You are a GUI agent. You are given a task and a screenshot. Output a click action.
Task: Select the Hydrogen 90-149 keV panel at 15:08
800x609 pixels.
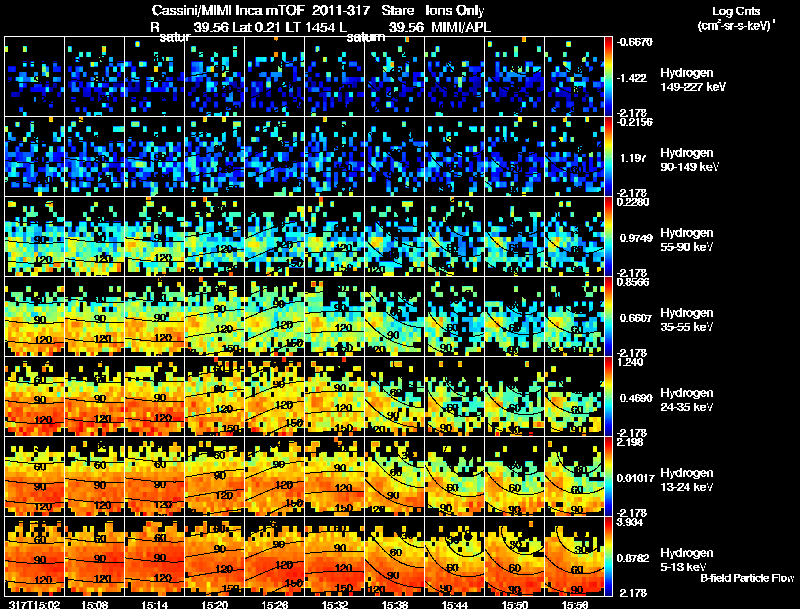point(94,157)
